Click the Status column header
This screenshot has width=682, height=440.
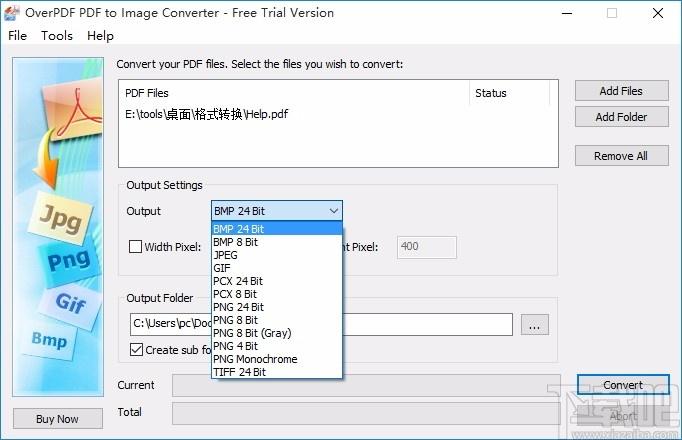coord(510,93)
